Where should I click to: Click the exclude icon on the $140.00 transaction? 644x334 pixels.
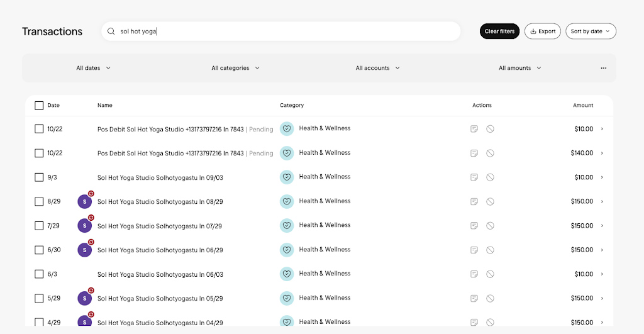tap(490, 153)
